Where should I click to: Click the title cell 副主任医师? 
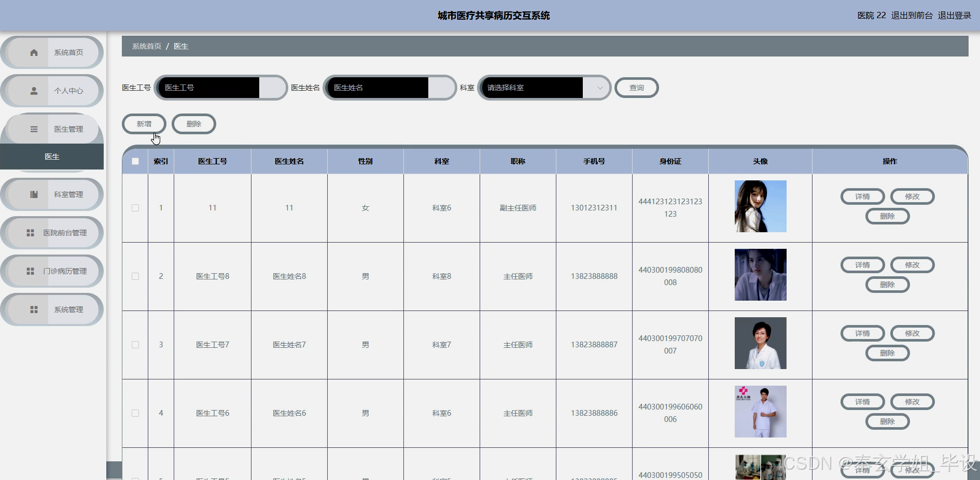(x=518, y=208)
